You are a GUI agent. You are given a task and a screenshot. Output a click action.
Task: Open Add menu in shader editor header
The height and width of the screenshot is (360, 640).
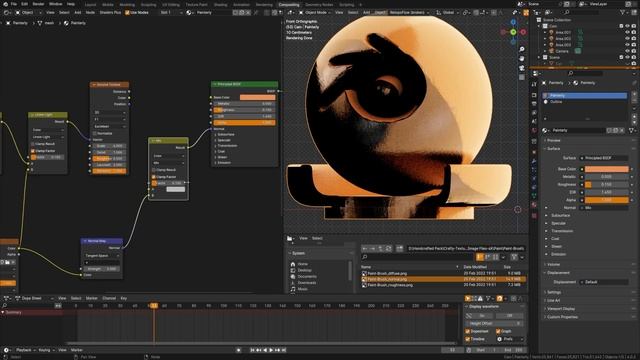click(78, 13)
